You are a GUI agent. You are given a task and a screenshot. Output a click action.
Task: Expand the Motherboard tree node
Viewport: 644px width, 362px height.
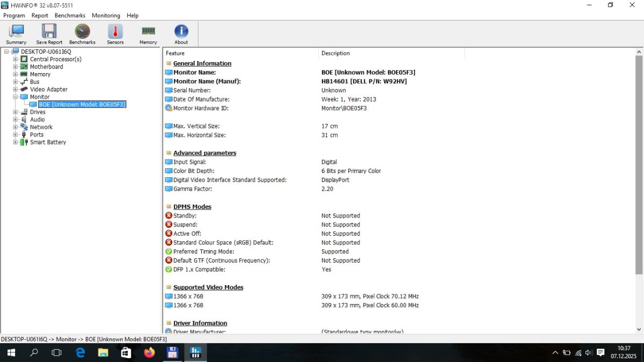coord(16,67)
